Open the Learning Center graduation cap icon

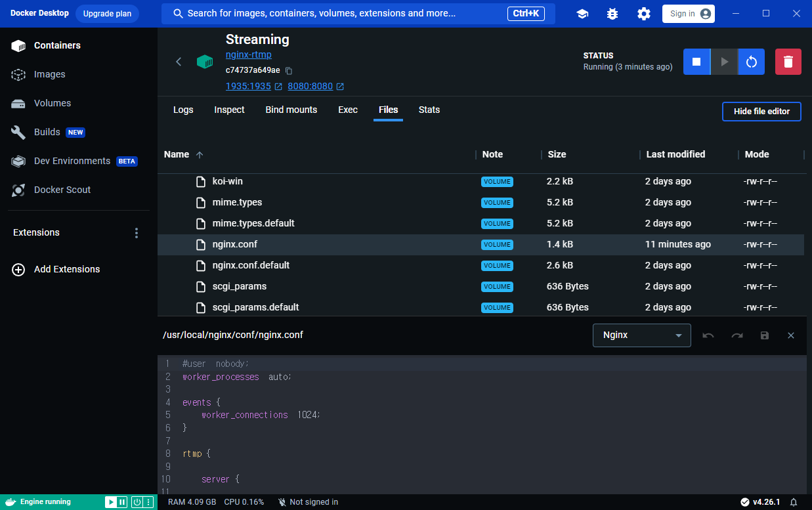point(582,14)
